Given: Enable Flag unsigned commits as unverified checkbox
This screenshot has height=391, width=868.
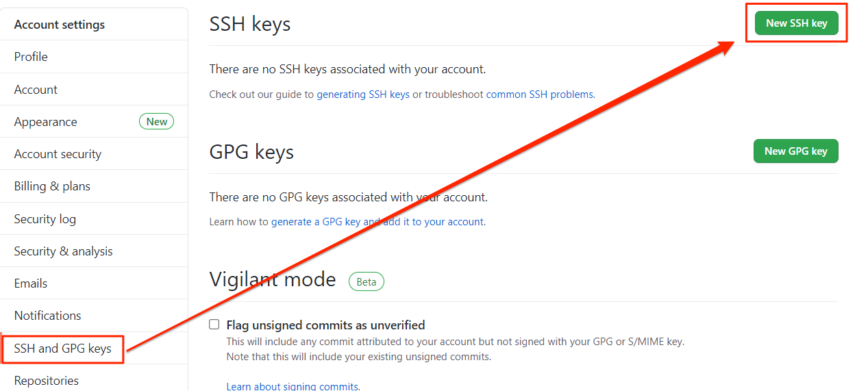Looking at the screenshot, I should pos(214,325).
